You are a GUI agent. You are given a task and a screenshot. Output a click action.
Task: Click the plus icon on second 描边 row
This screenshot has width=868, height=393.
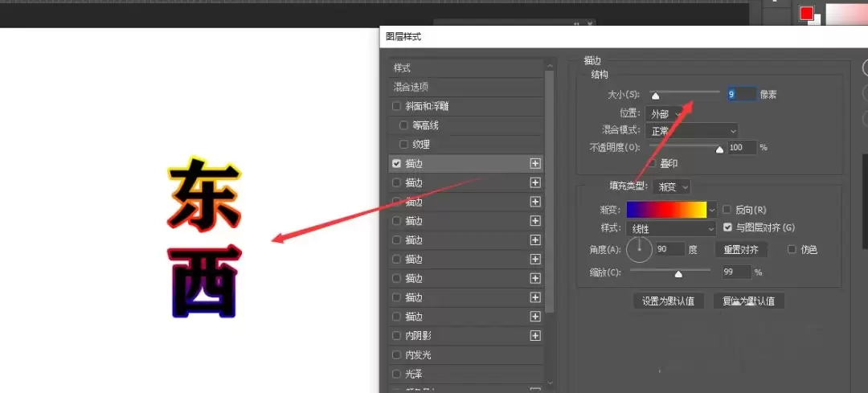point(534,182)
